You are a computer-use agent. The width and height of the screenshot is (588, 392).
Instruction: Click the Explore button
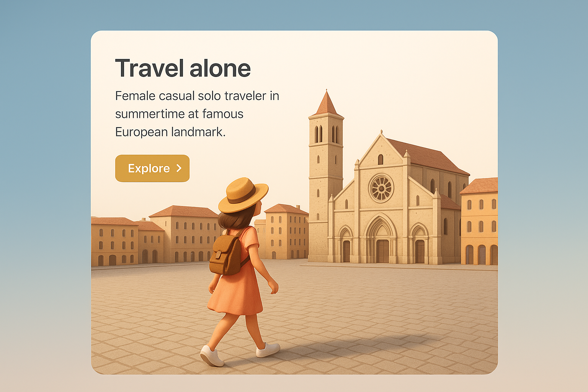coord(152,168)
